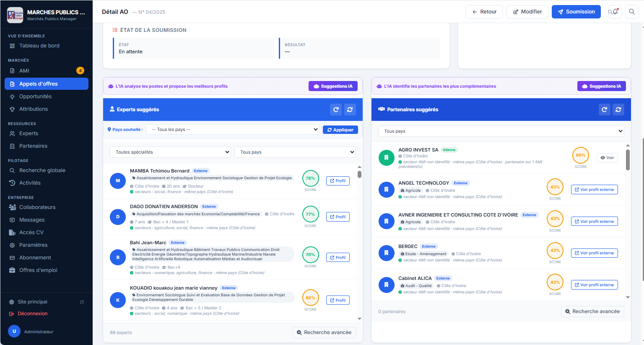Click the building icon of ANGEL TECHNOLOGY
This screenshot has width=644, height=345.
pos(387,190)
